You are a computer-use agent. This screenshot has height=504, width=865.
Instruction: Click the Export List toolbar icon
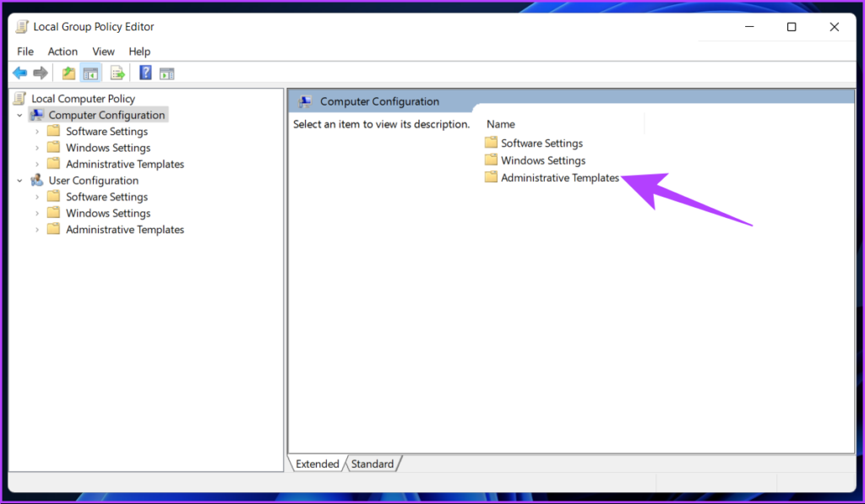pyautogui.click(x=117, y=73)
